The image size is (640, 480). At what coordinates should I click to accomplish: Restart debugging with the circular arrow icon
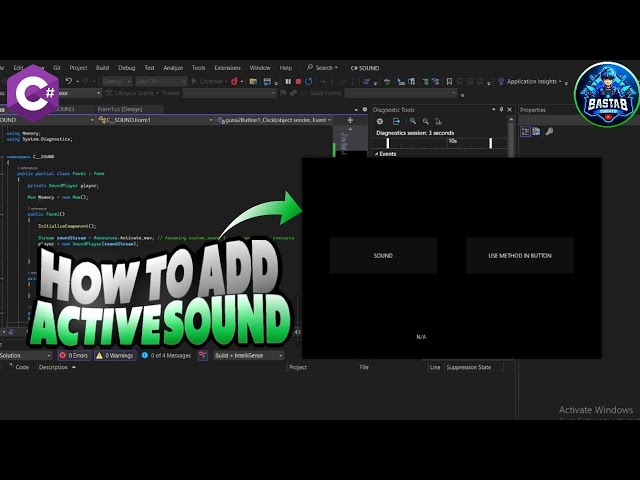click(x=309, y=82)
